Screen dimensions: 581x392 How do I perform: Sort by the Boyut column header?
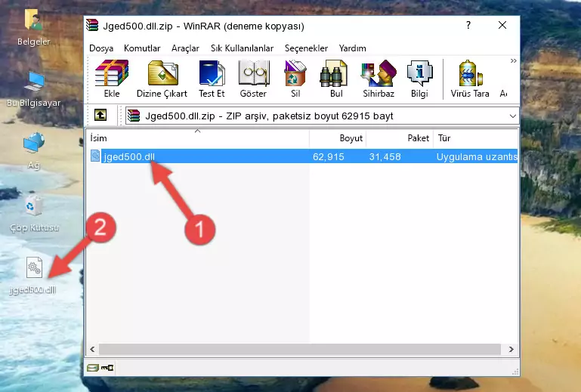[338, 138]
